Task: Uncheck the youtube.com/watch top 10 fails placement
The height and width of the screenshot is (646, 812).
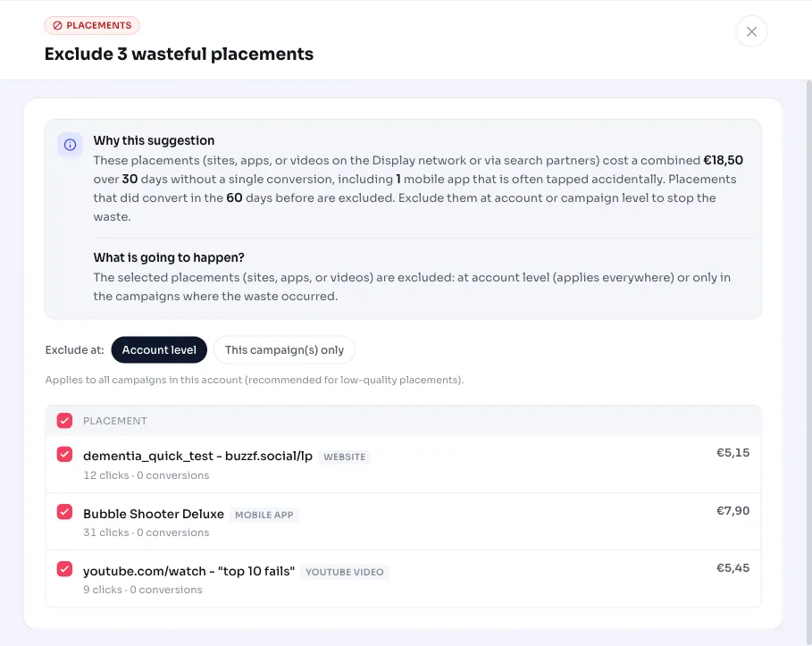Action: (64, 569)
